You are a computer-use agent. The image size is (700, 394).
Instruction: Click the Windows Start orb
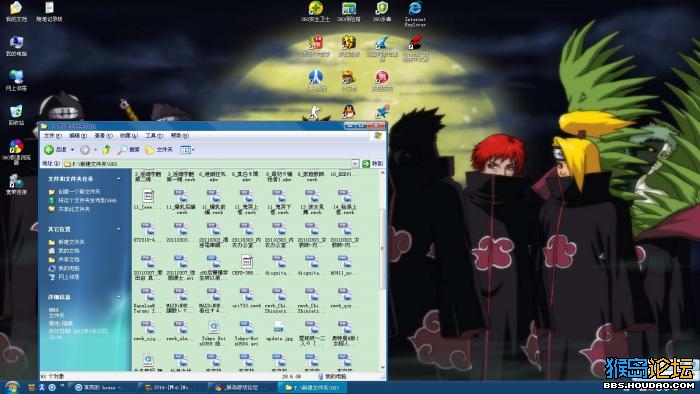(12, 387)
